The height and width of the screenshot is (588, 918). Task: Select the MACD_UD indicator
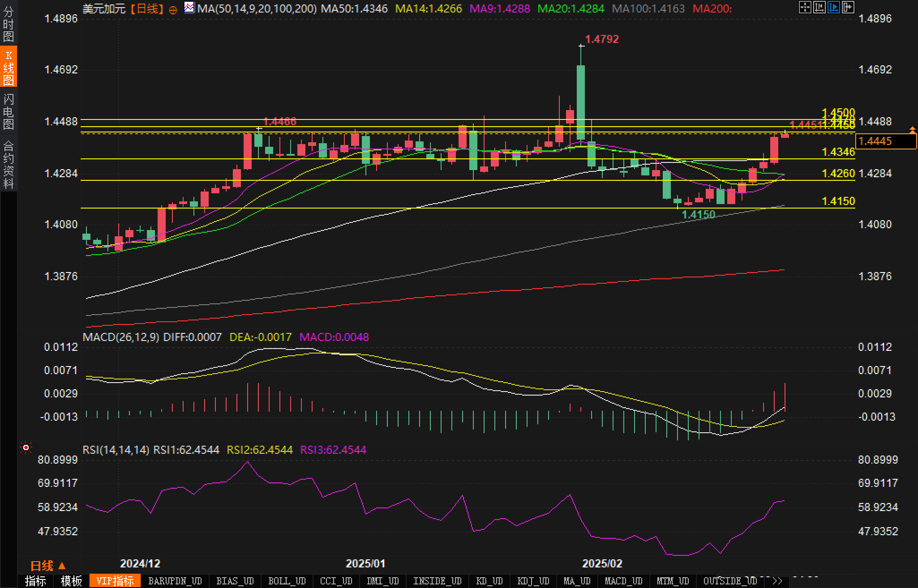pos(624,581)
